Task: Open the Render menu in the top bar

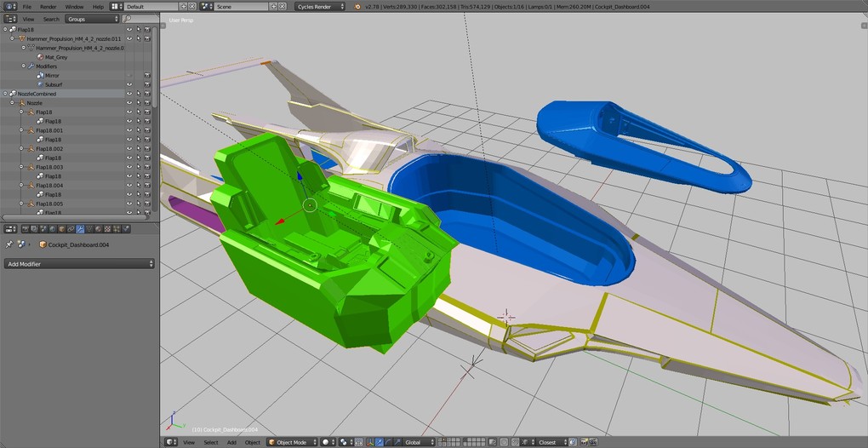Action: pyautogui.click(x=49, y=6)
